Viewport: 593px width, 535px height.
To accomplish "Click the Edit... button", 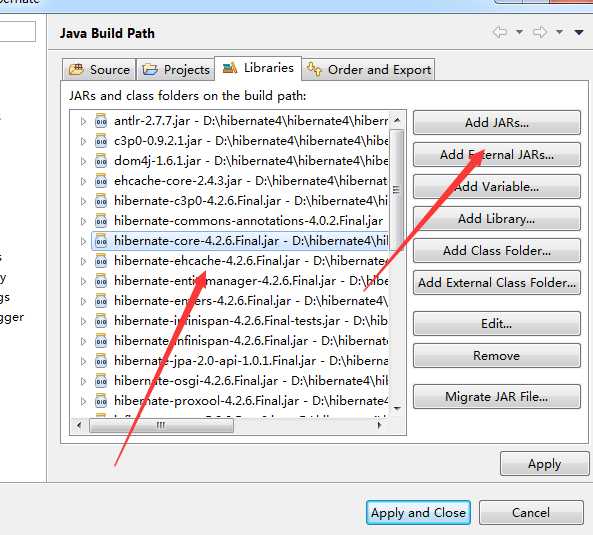I will 497,324.
